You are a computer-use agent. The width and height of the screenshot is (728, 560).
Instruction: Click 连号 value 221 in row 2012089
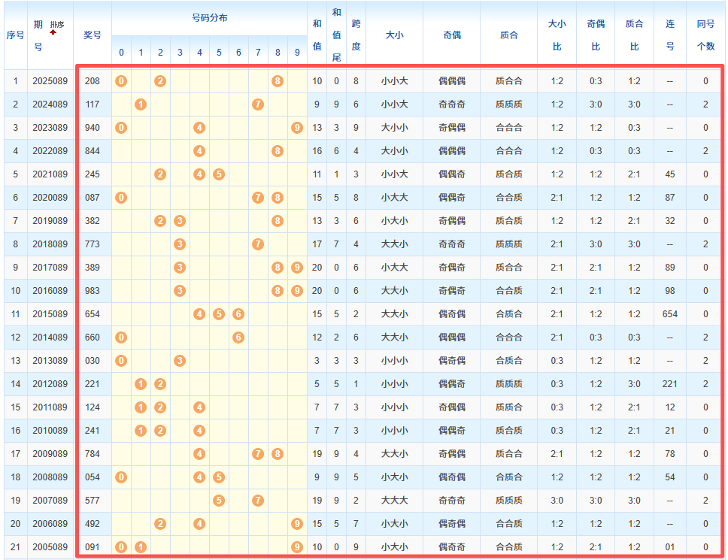click(x=669, y=384)
